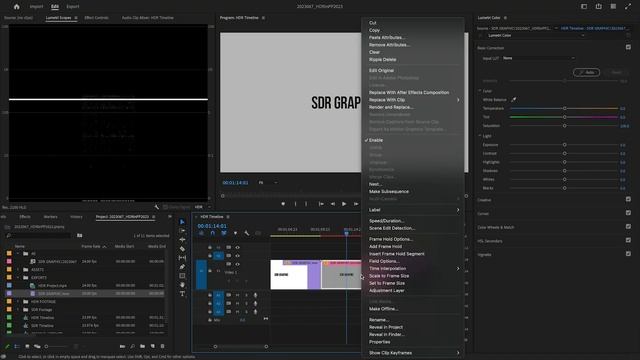Image resolution: width=640 pixels, height=360 pixels.
Task: Play the Program Monitor
Action: [x=344, y=204]
